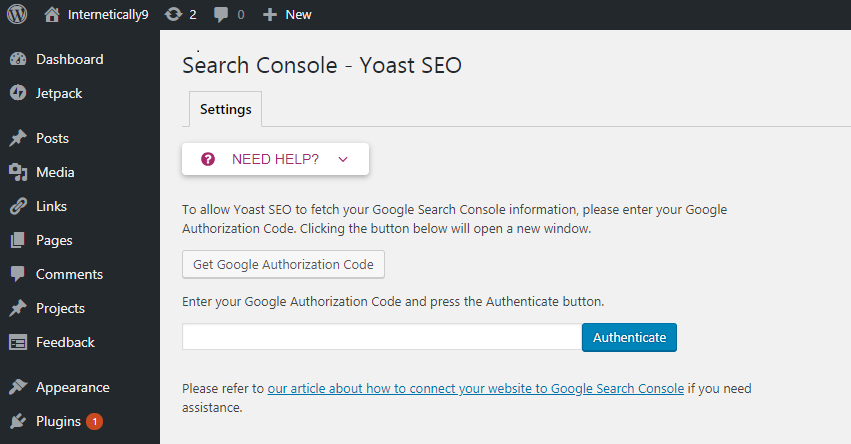The height and width of the screenshot is (444, 851).
Task: Focus the authorization code input field
Action: coord(382,337)
